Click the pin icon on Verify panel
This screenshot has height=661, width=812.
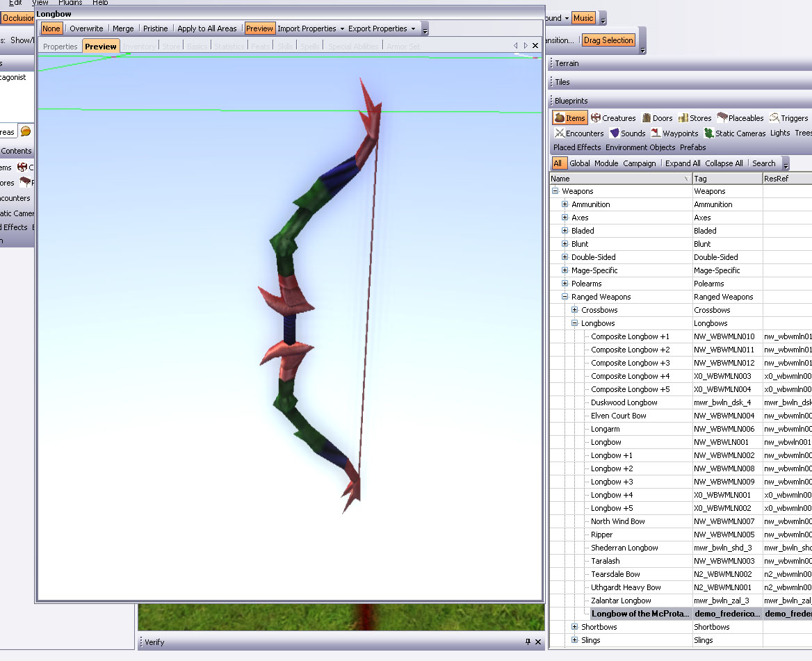[528, 642]
